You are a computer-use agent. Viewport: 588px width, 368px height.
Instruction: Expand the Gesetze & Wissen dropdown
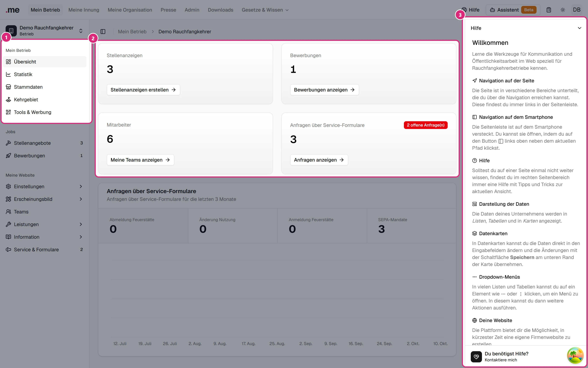click(x=265, y=10)
